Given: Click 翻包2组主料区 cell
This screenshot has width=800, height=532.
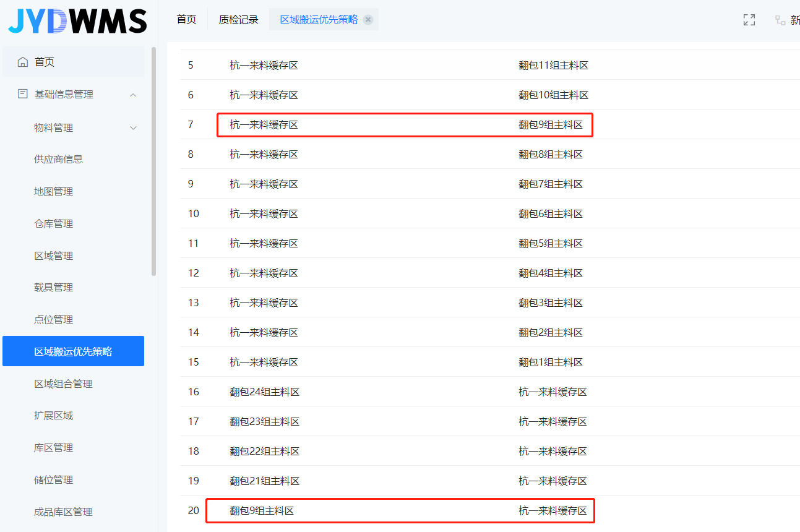Looking at the screenshot, I should coord(551,332).
